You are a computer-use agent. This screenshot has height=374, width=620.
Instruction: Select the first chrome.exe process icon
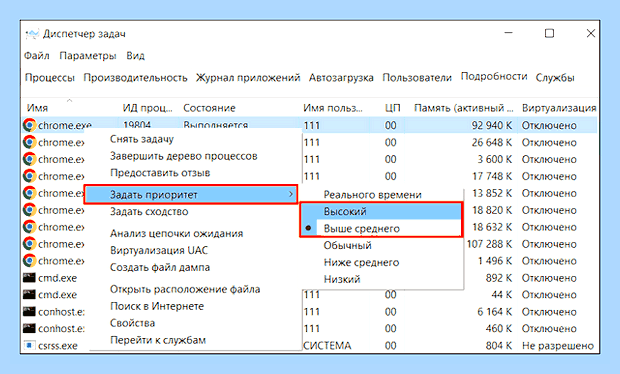[x=29, y=125]
